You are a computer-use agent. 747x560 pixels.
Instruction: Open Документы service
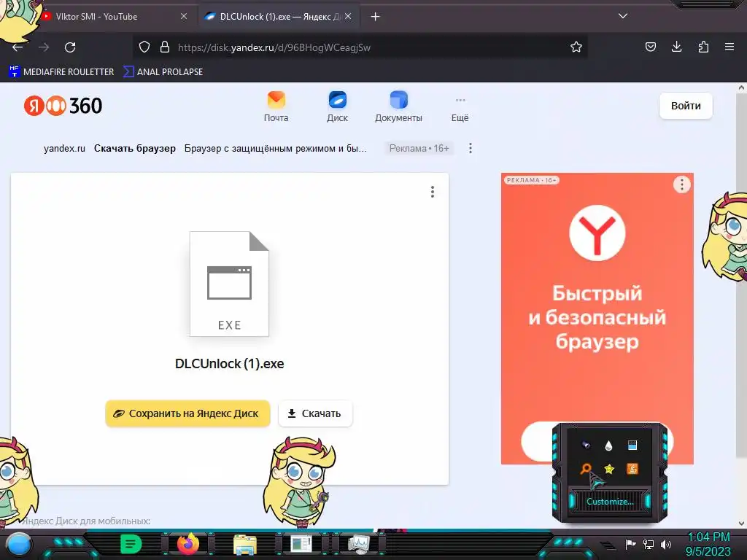pos(398,106)
